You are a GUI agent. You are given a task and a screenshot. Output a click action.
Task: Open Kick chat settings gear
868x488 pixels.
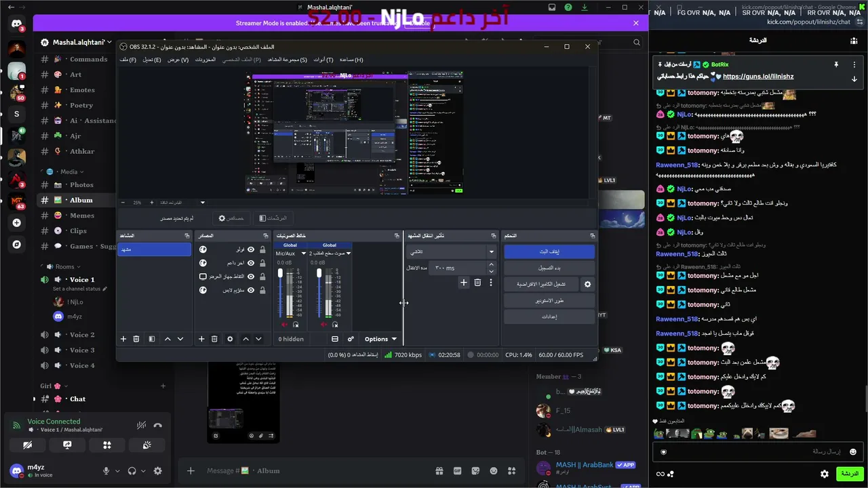[825, 474]
